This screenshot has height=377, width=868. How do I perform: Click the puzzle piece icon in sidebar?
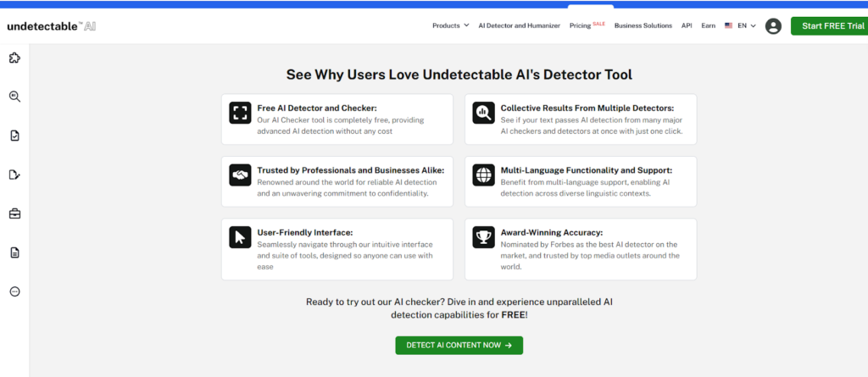(14, 58)
